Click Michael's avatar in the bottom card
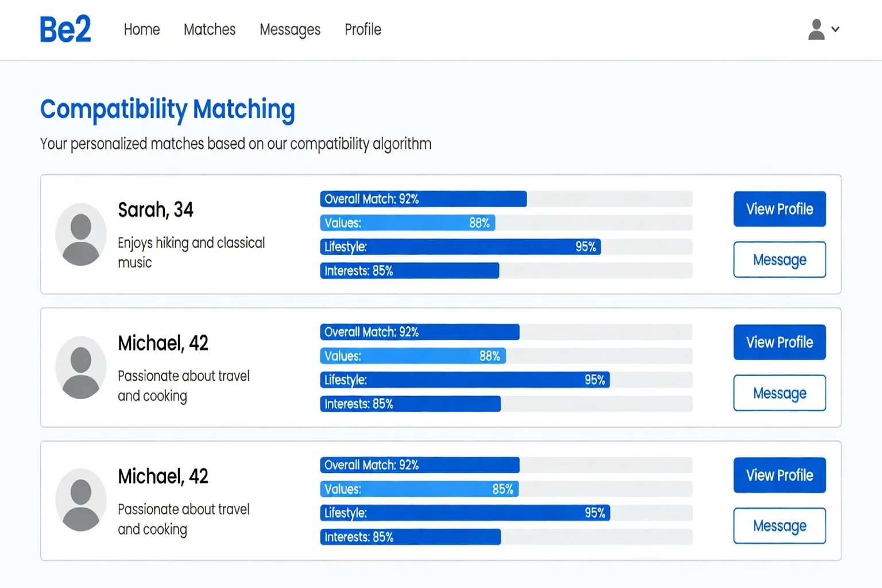Image resolution: width=882 pixels, height=588 pixels. 80,500
